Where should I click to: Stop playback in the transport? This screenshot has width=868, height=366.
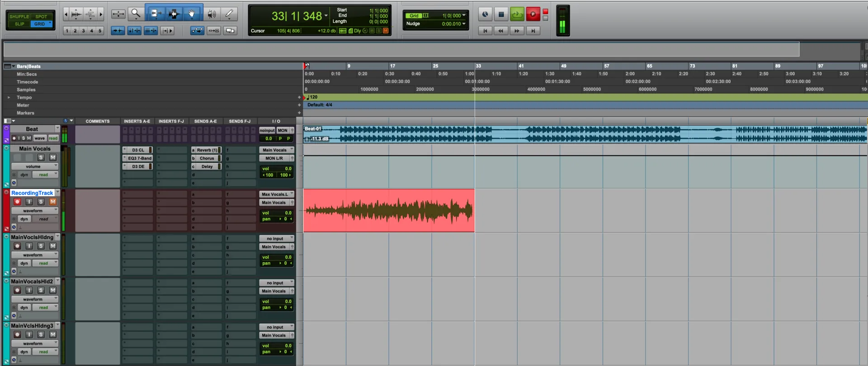tap(501, 14)
